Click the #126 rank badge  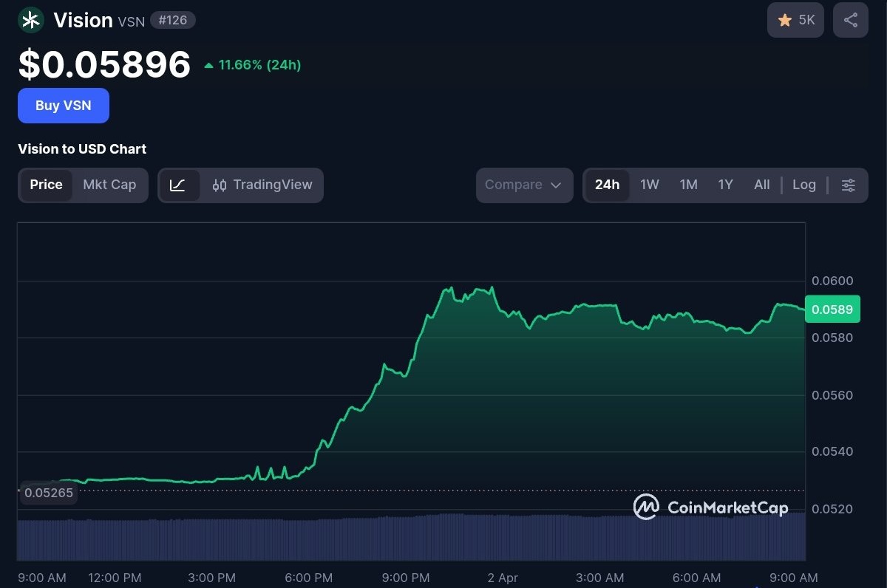[x=173, y=20]
